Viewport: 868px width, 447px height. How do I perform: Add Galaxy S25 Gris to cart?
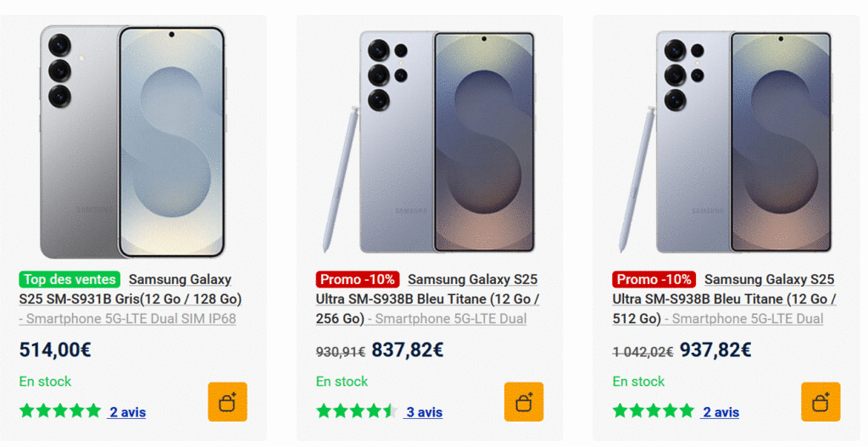click(227, 402)
